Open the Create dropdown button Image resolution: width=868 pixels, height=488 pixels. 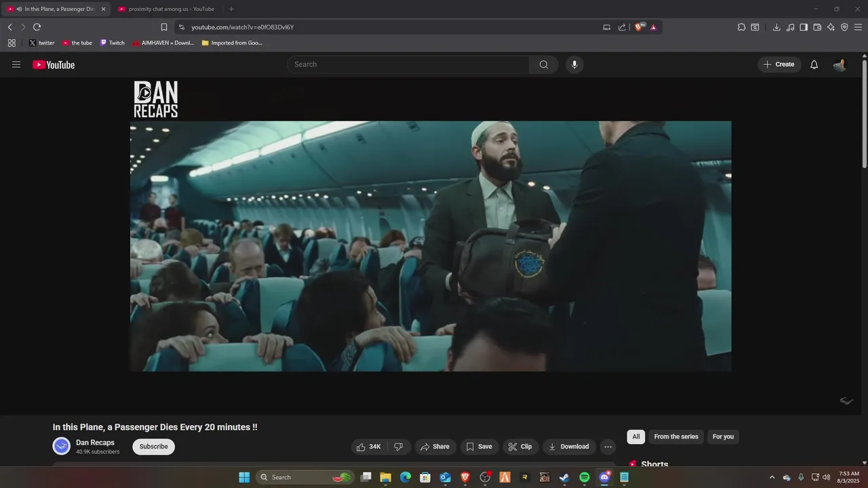(779, 64)
